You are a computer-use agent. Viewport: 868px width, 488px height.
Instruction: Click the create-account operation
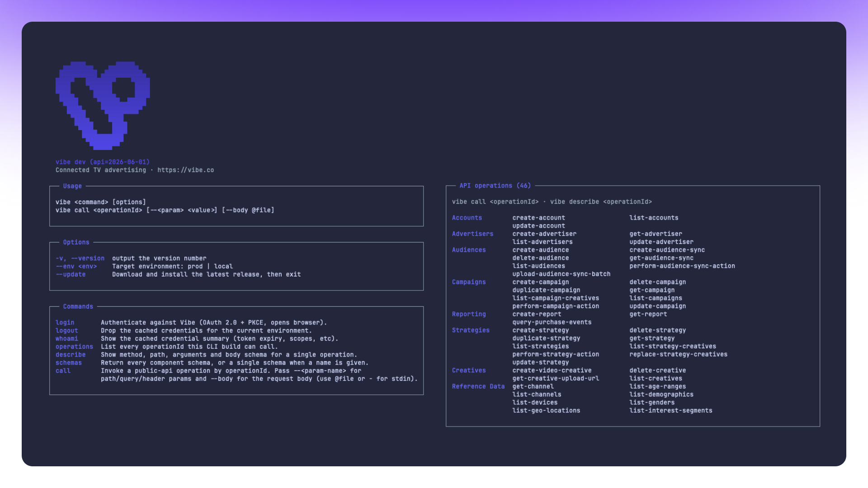pyautogui.click(x=538, y=218)
